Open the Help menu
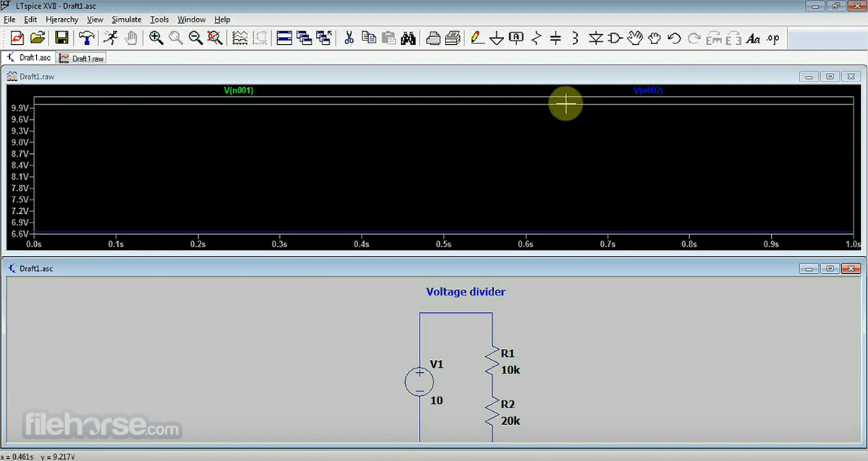Screen dimensions: 868x461 (222, 20)
